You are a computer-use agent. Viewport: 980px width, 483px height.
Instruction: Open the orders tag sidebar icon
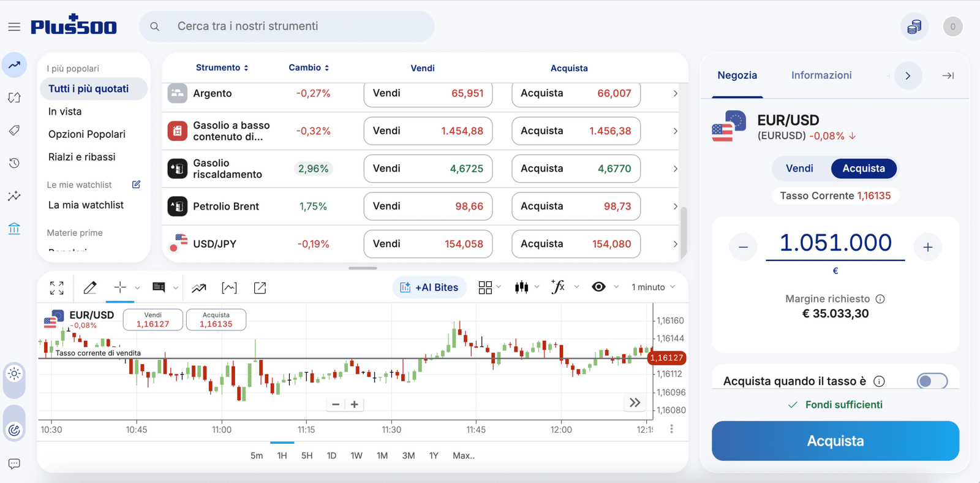pyautogui.click(x=14, y=131)
